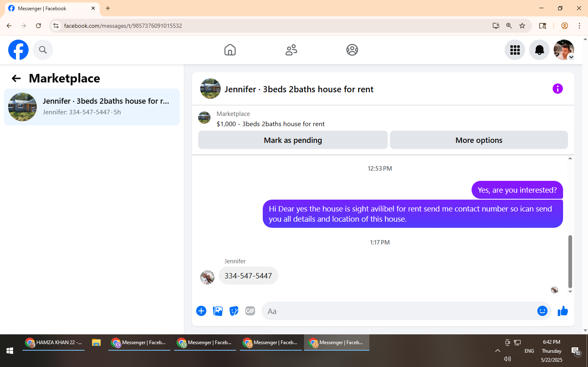The image size is (588, 367).
Task: Open Windows Start menu
Action: pos(10,351)
